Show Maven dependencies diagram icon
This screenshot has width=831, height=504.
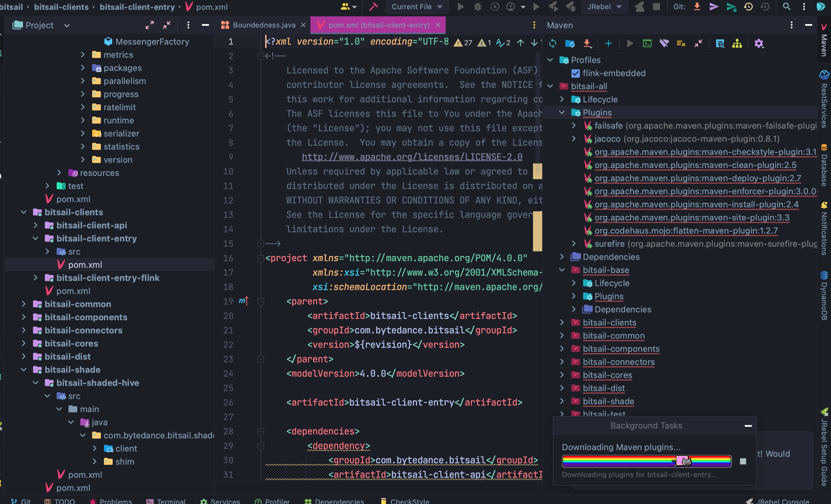[x=737, y=44]
